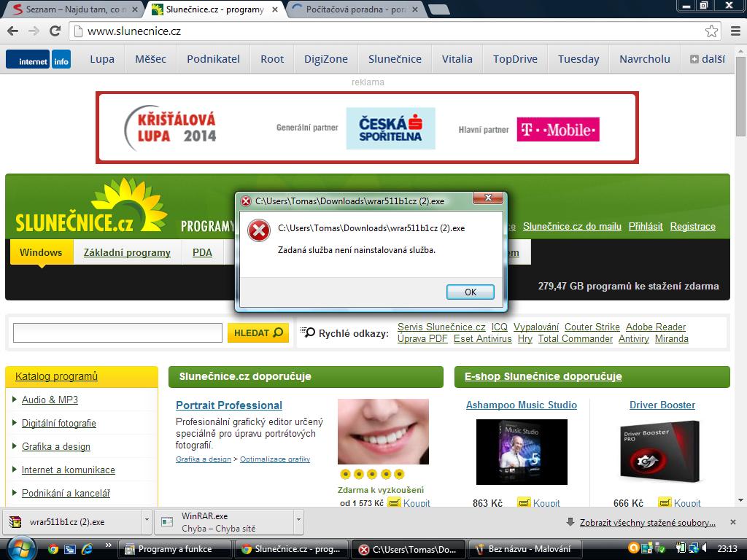The width and height of the screenshot is (747, 560).
Task: Reload the Slunečnice.cz page
Action: [55, 31]
